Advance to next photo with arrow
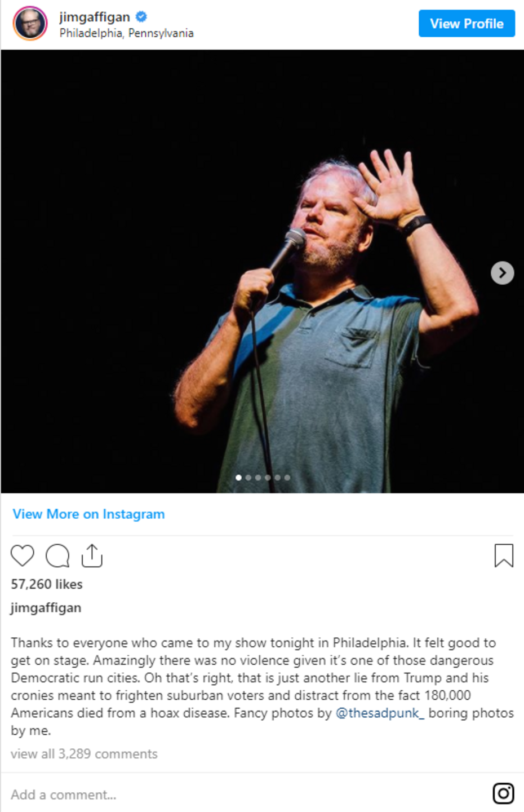 click(502, 273)
